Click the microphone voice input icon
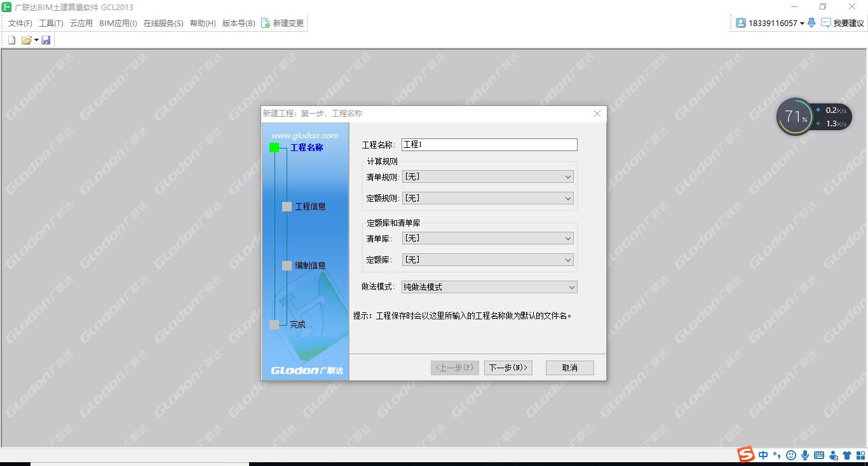 point(805,455)
